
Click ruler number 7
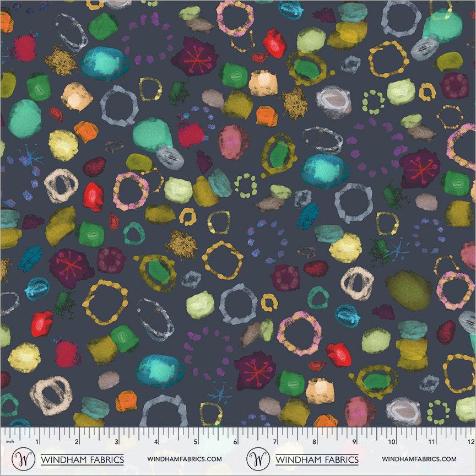tap(275, 442)
